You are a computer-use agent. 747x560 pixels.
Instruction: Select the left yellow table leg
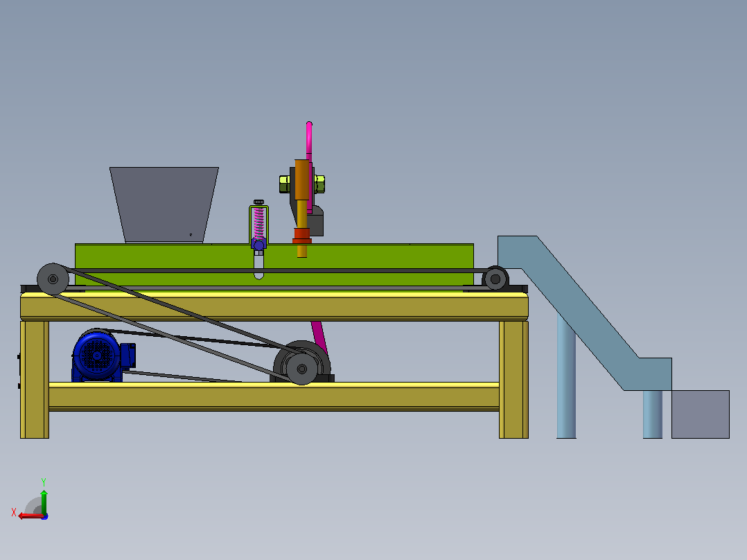click(x=35, y=379)
